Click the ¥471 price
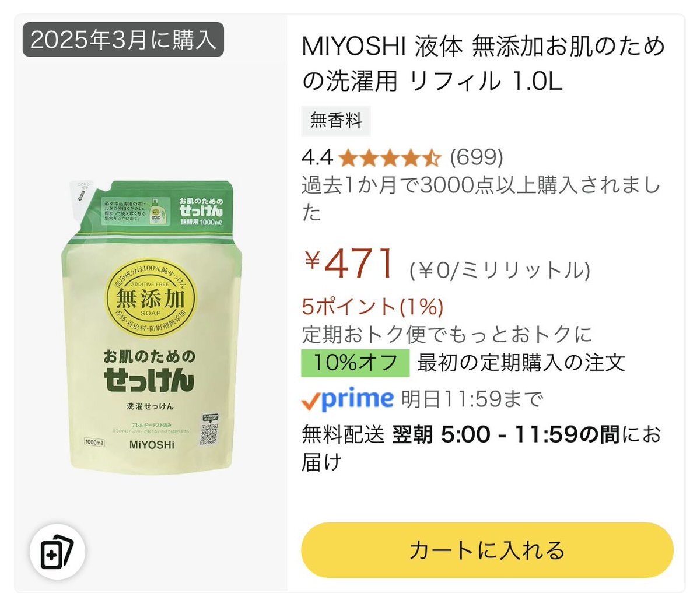The image size is (700, 593). (350, 263)
